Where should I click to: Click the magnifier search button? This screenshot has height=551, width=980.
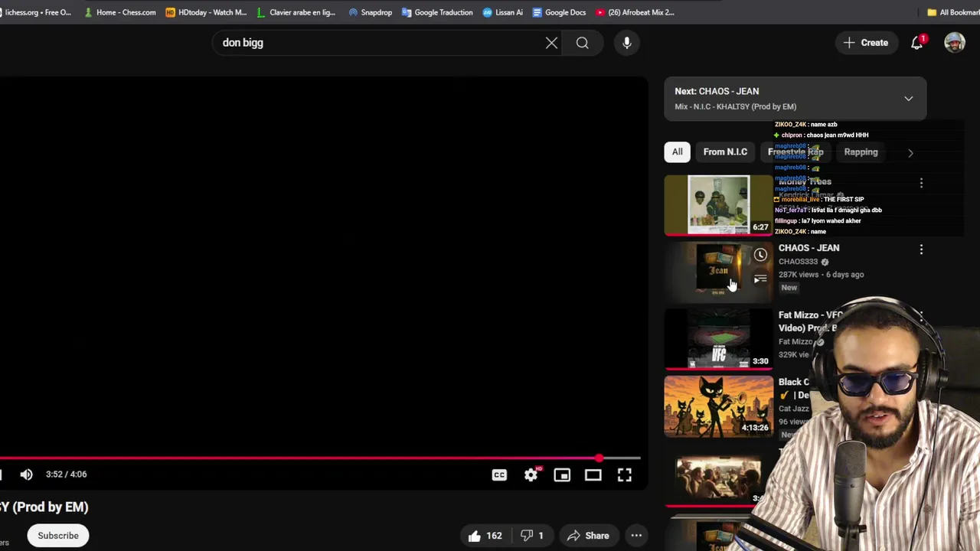pyautogui.click(x=583, y=43)
